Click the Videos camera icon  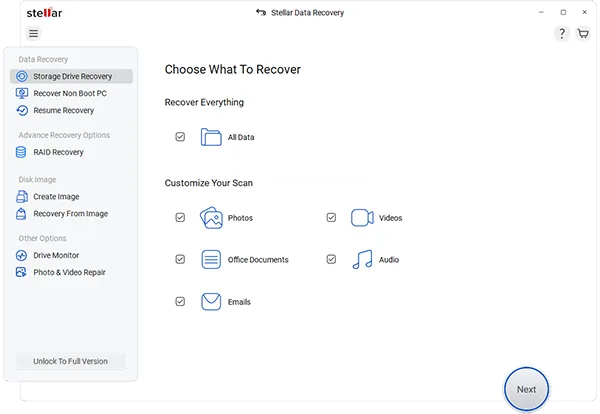pyautogui.click(x=362, y=218)
